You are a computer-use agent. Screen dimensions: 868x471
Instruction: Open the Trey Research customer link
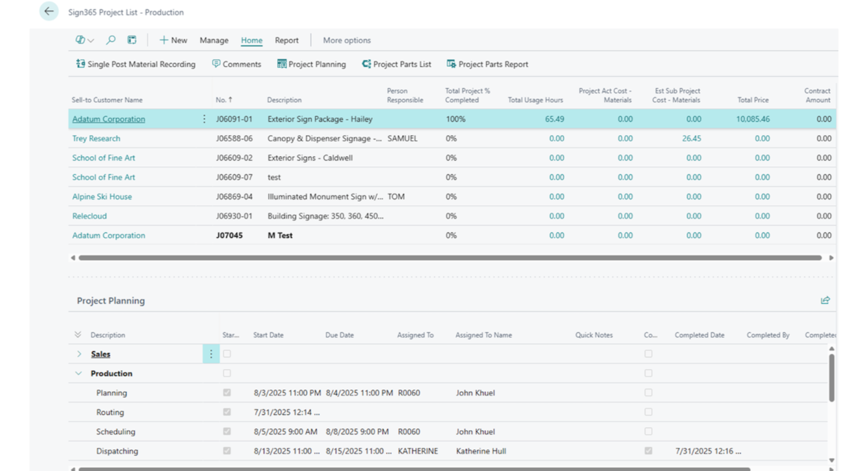coord(96,138)
